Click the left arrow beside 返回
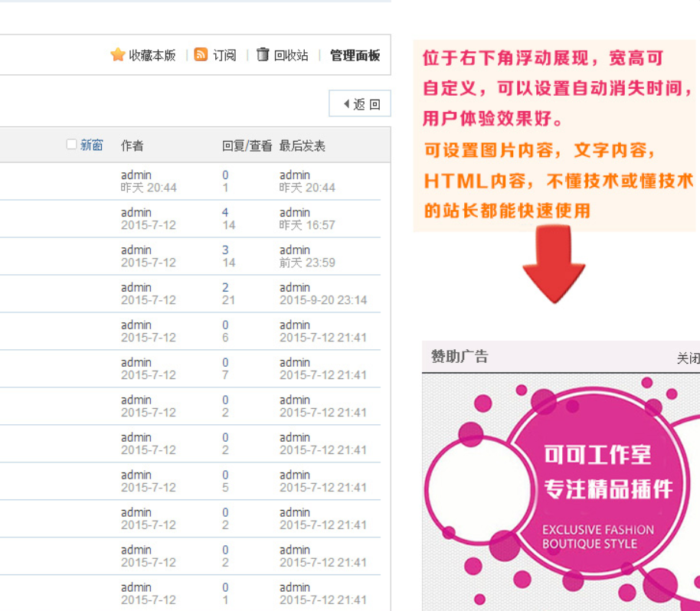Viewport: 700px width, 611px height. (346, 104)
